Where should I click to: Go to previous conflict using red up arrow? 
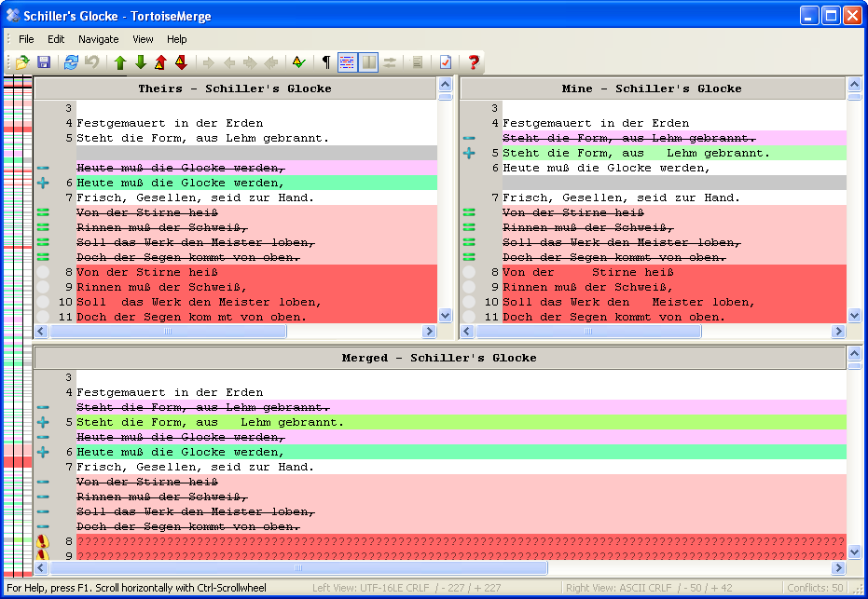(160, 62)
